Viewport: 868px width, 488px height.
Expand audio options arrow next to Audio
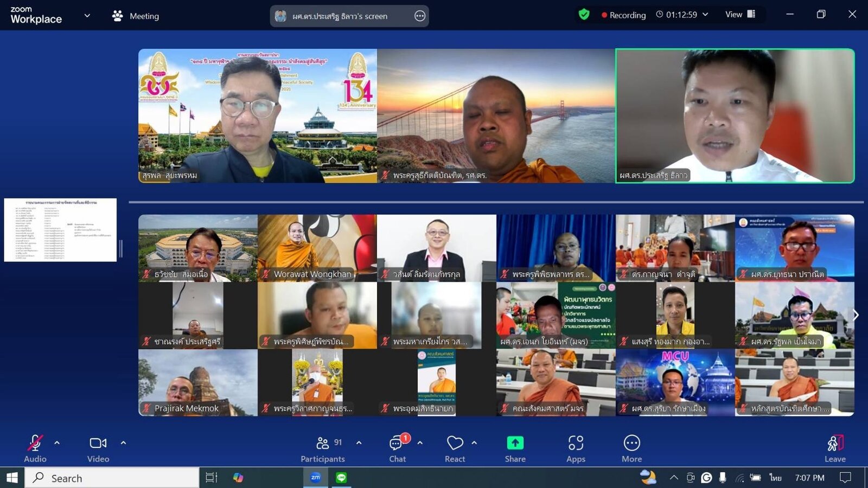57,443
